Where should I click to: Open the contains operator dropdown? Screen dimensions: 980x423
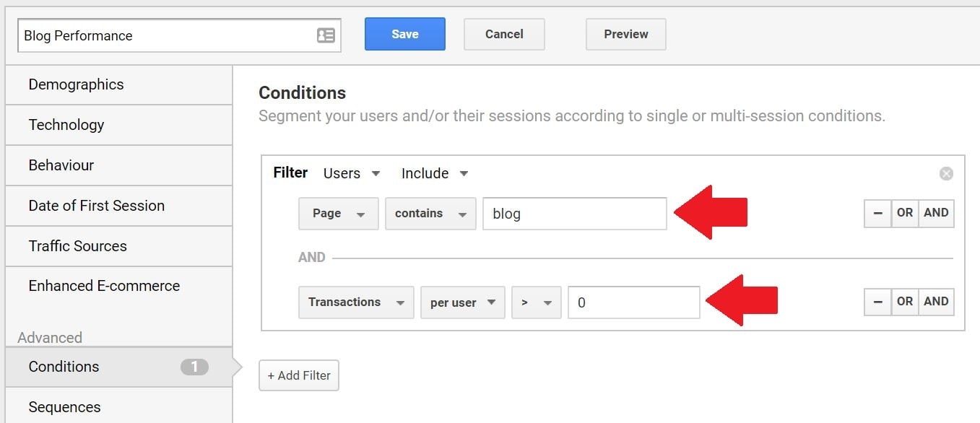[430, 213]
